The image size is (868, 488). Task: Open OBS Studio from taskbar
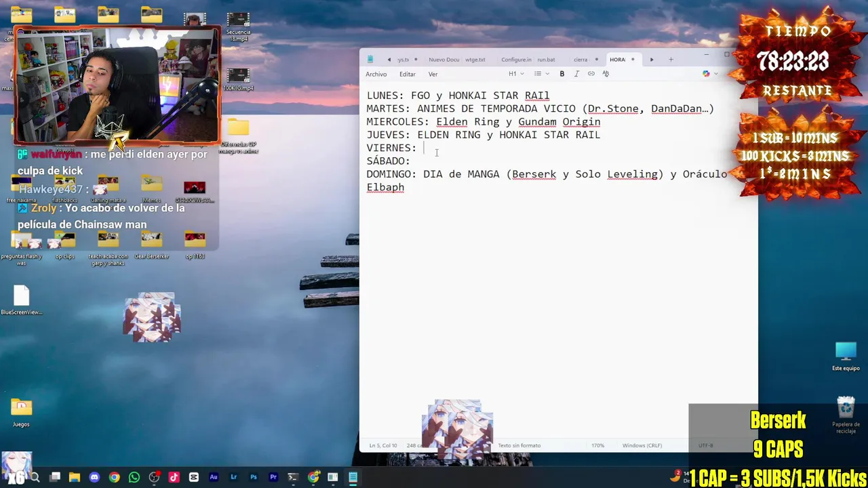[x=154, y=477]
